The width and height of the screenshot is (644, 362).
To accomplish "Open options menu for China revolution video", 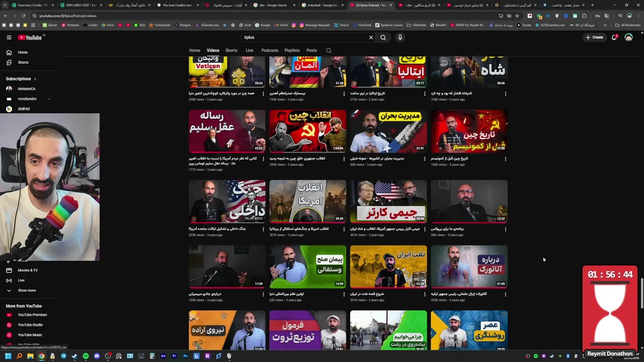I will pos(344,159).
